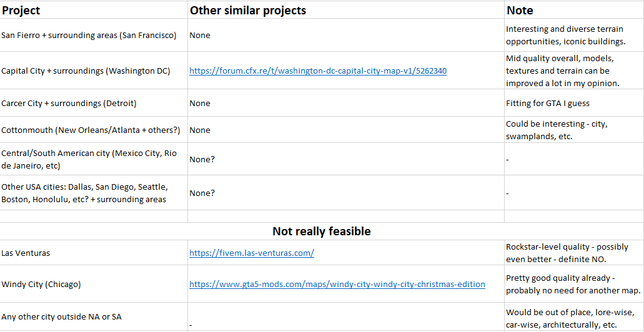Image resolution: width=644 pixels, height=332 pixels.
Task: Open the Washington DC capital city map link
Action: (318, 71)
